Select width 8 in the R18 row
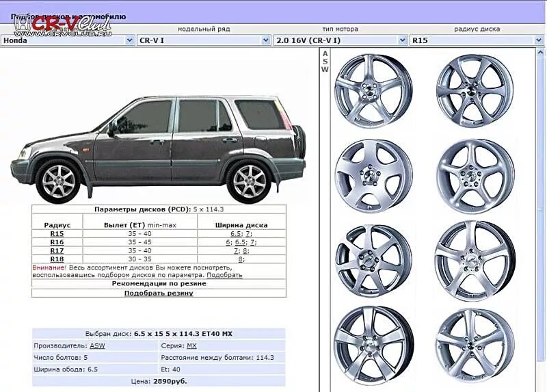The height and width of the screenshot is (392, 547). click(241, 259)
